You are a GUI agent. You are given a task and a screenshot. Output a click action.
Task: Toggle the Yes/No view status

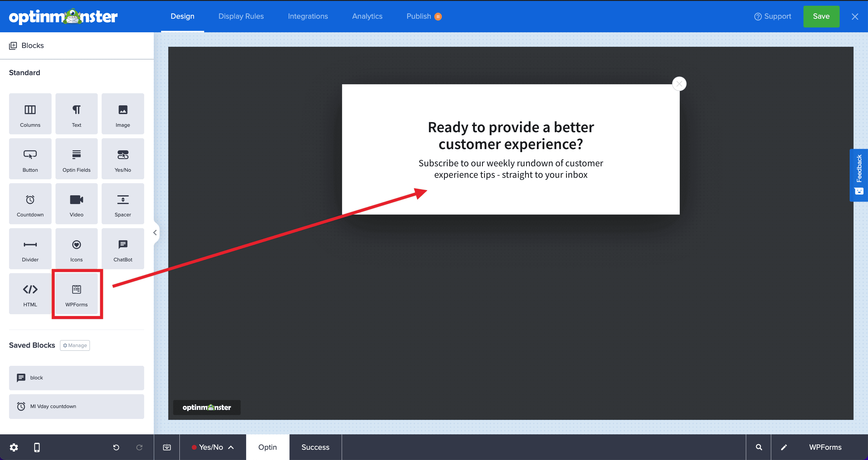click(194, 447)
